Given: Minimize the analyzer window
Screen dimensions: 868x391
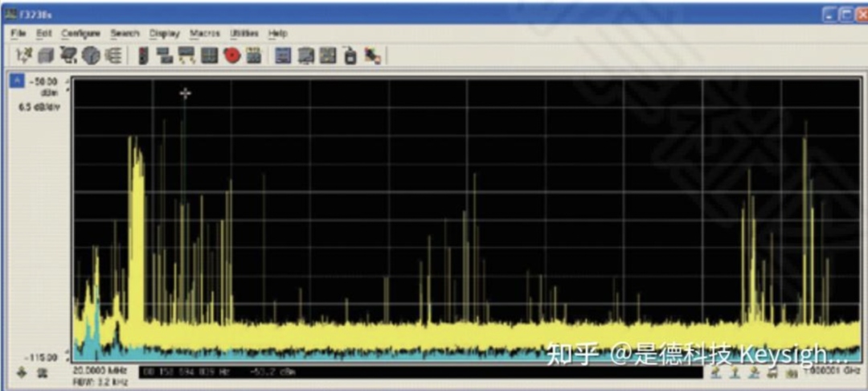Looking at the screenshot, I should (x=829, y=15).
